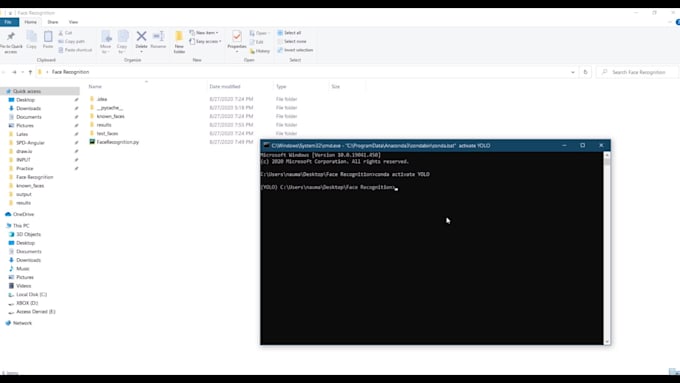Click the Cut scissors command
Viewport: 680px width, 383px height.
65,33
